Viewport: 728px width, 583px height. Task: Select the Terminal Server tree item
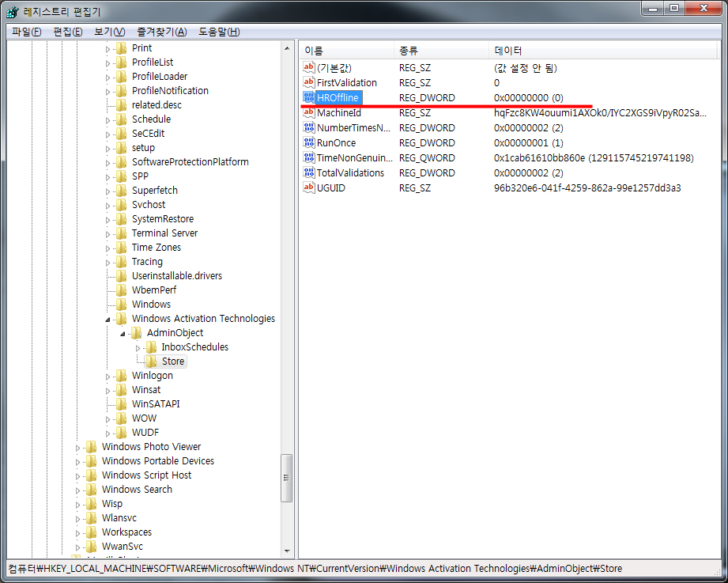[165, 233]
